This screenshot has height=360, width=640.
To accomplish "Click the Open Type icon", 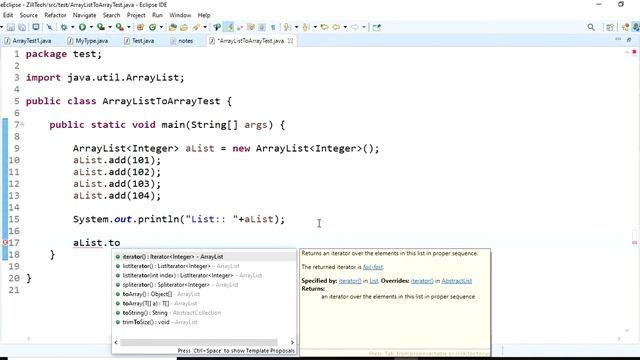I will 173,27.
